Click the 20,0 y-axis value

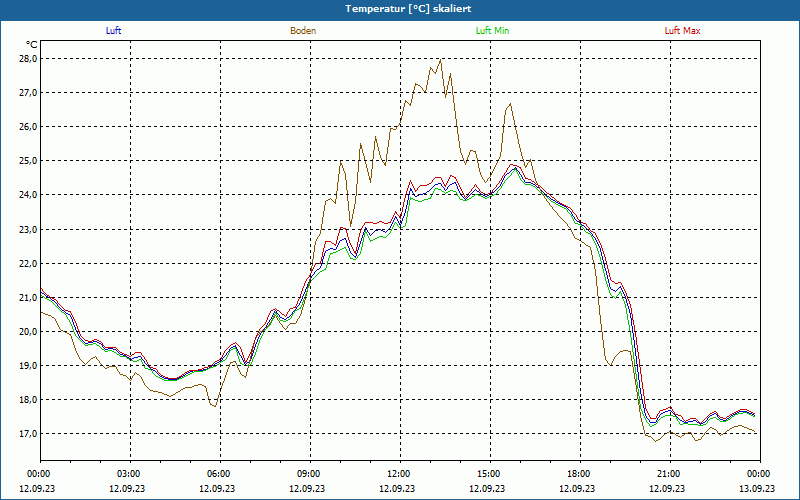[x=29, y=332]
